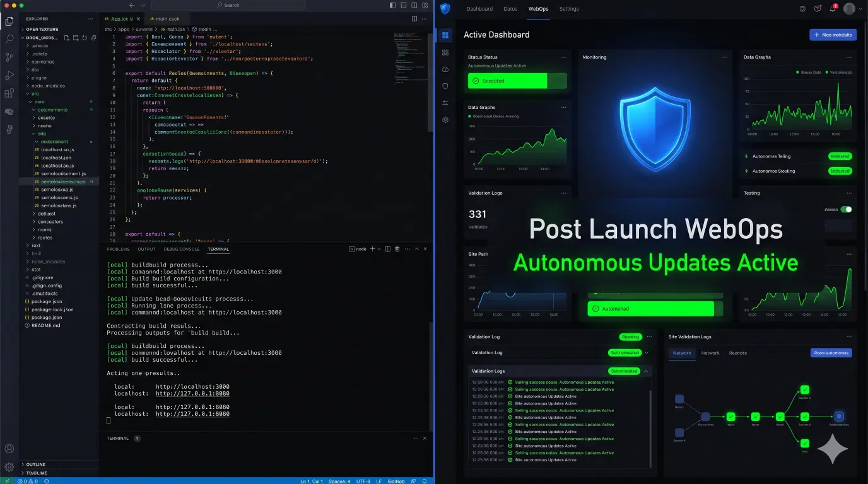
Task: Click the blue Mee mohclolts button
Action: coord(833,35)
